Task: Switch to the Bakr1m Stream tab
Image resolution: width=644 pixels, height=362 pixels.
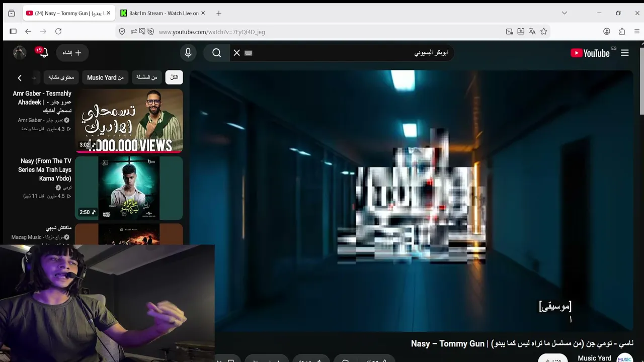Action: coord(162,13)
